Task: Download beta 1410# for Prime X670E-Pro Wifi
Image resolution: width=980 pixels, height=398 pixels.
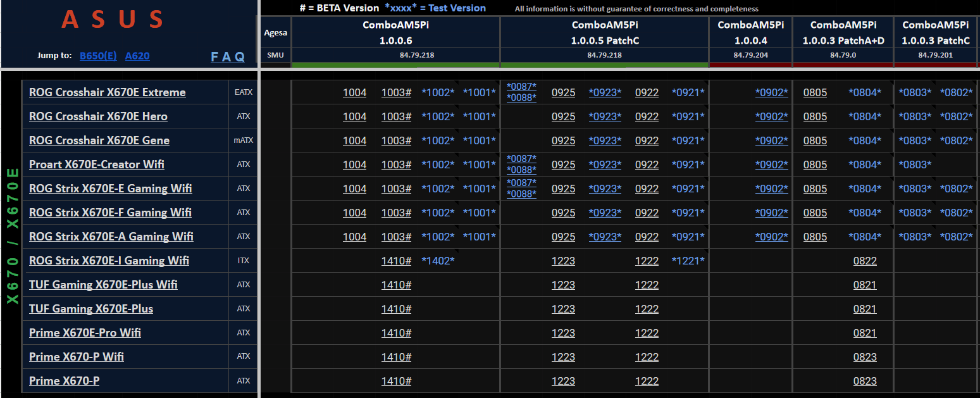Action: pos(396,333)
